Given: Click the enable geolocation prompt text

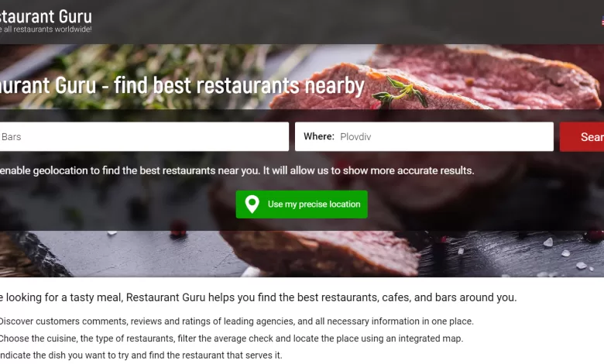Looking at the screenshot, I should point(237,170).
